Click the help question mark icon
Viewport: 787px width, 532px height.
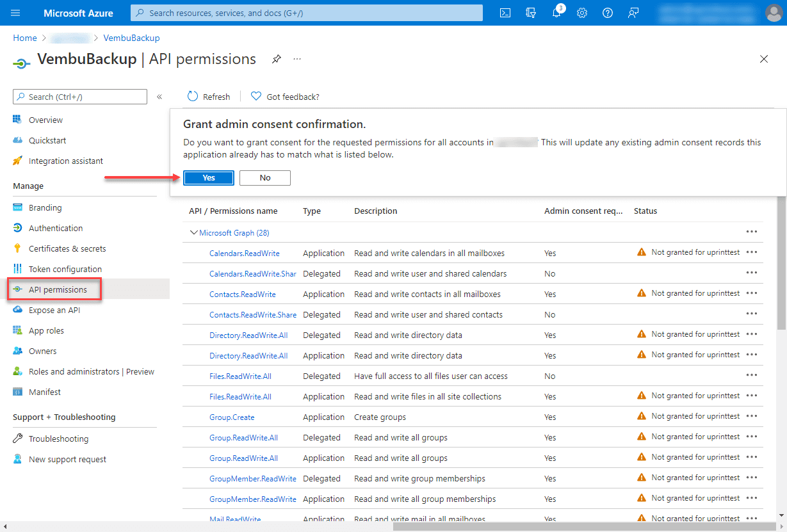pos(608,13)
